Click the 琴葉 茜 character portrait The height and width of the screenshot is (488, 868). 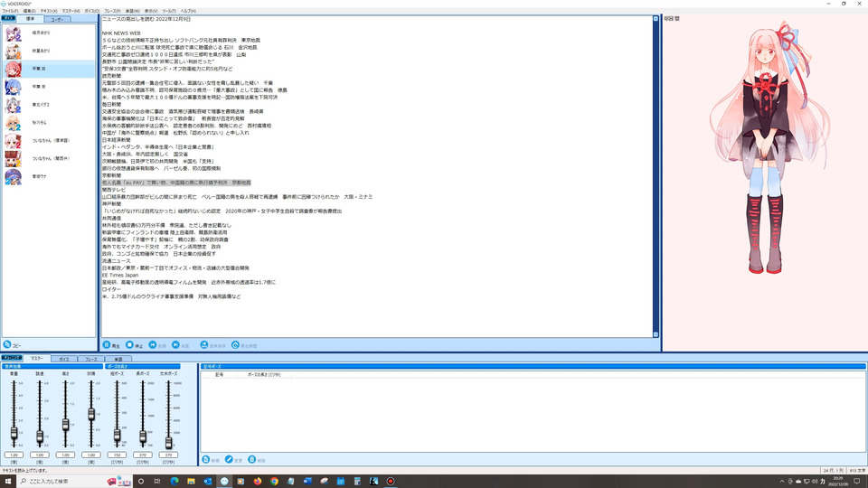coord(769,146)
